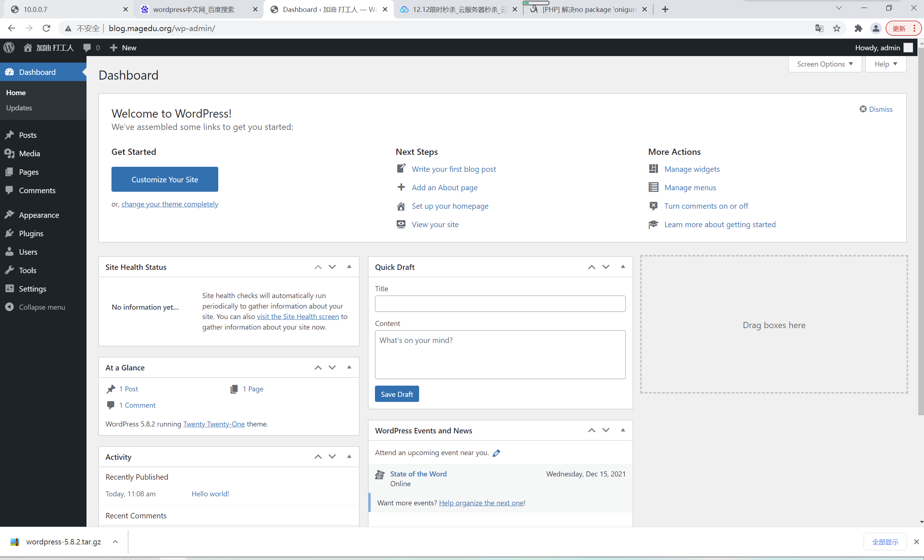The width and height of the screenshot is (924, 560).
Task: Collapse the At a Glance panel
Action: (349, 367)
